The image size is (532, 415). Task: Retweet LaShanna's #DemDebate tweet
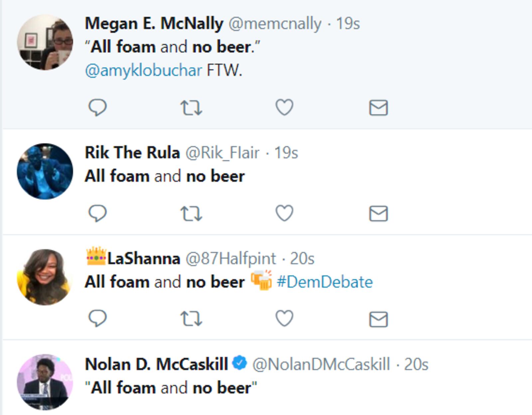(191, 319)
